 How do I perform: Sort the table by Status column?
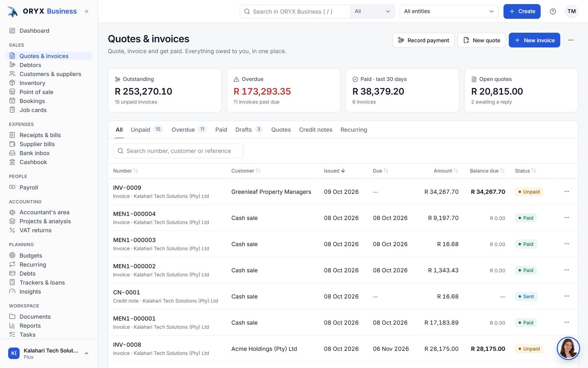coord(526,171)
